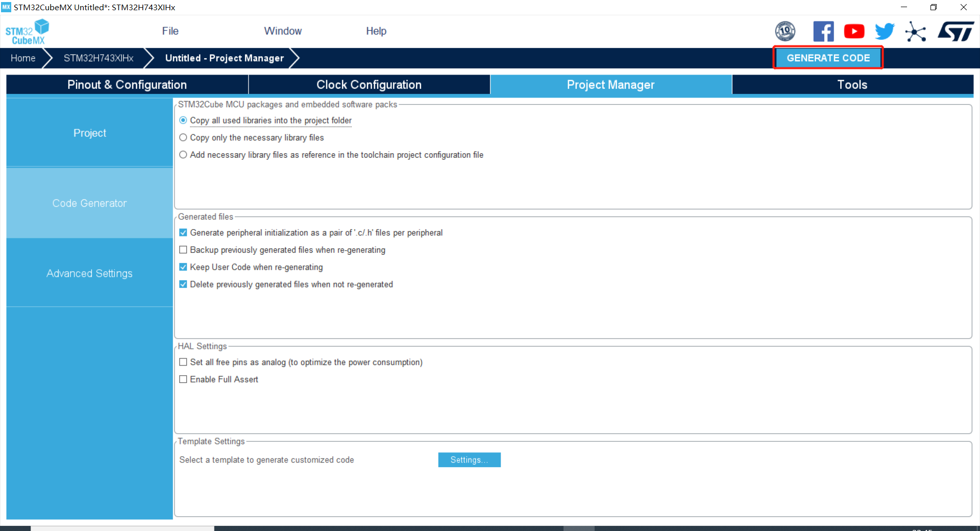The width and height of the screenshot is (980, 531).
Task: Enable Set all free pins as analog
Action: pyautogui.click(x=183, y=363)
